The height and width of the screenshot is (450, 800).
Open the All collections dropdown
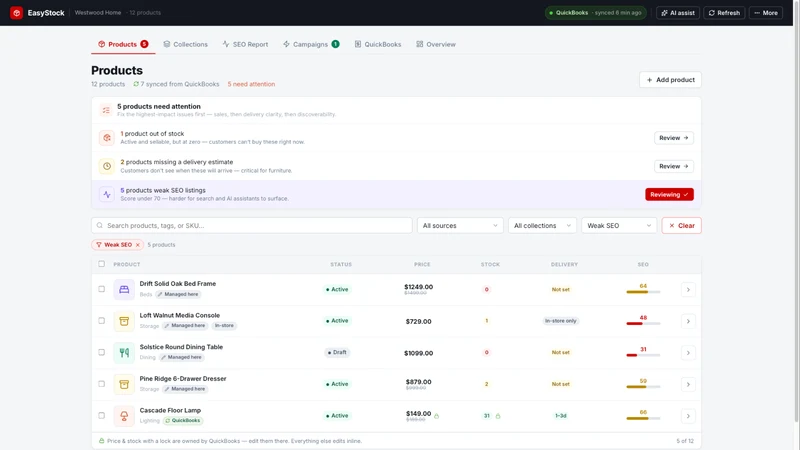542,226
